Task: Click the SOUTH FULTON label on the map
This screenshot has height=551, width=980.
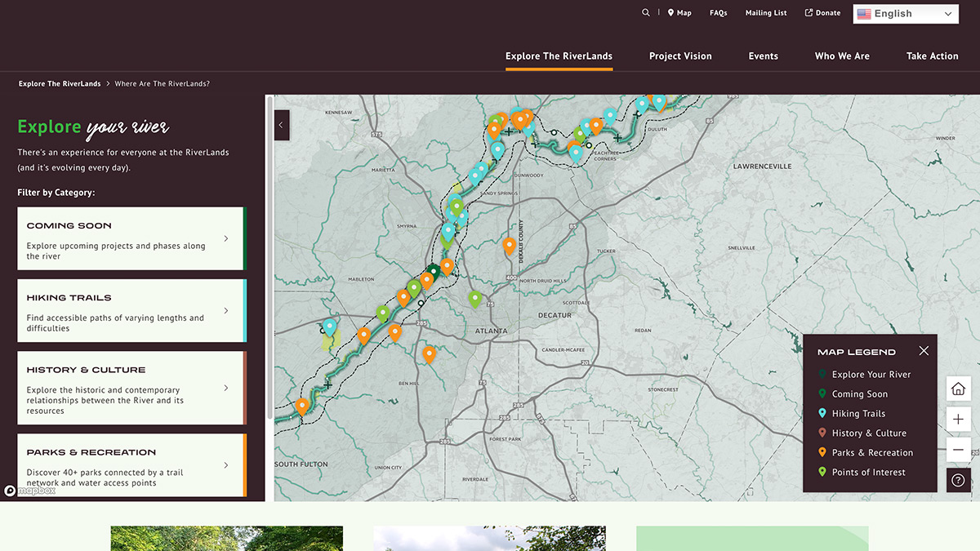Action: click(x=301, y=464)
